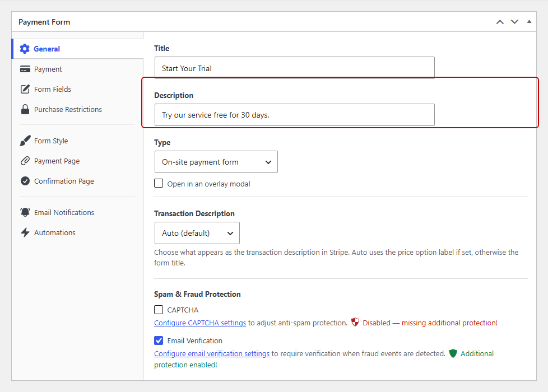Click the General gear icon

(x=25, y=49)
